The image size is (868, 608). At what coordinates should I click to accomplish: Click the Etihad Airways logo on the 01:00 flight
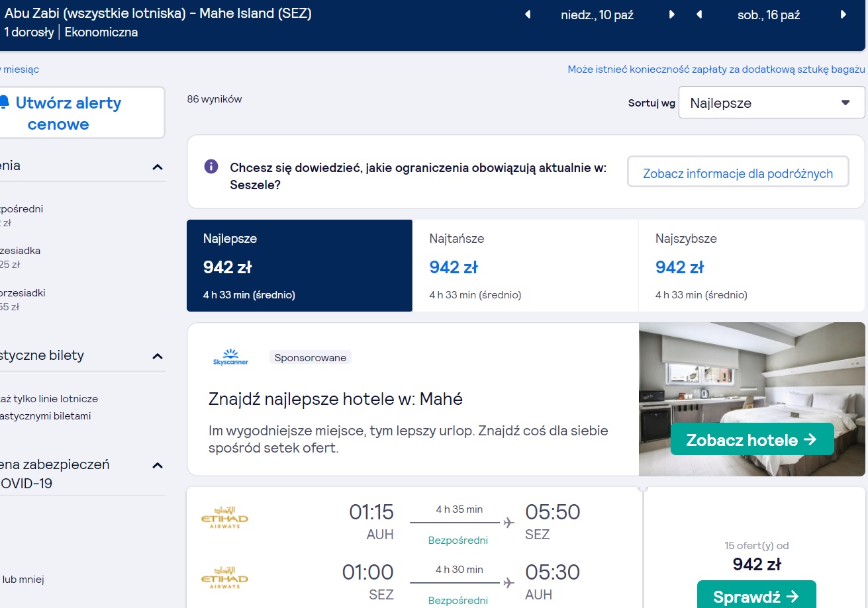[x=224, y=577]
